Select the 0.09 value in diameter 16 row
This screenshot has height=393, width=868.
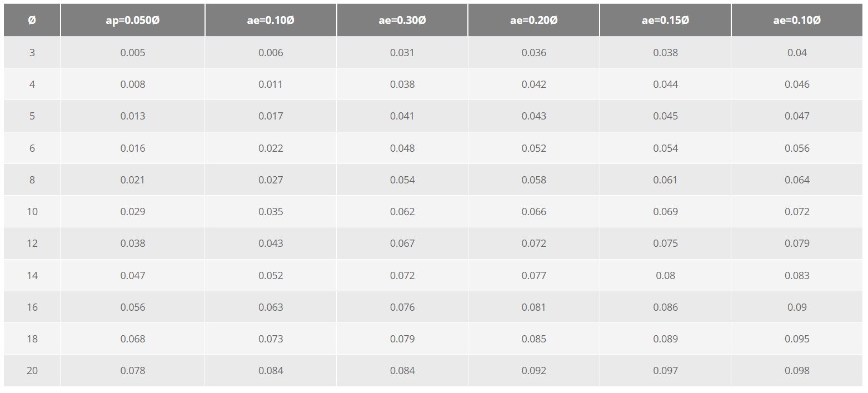pyautogui.click(x=797, y=307)
